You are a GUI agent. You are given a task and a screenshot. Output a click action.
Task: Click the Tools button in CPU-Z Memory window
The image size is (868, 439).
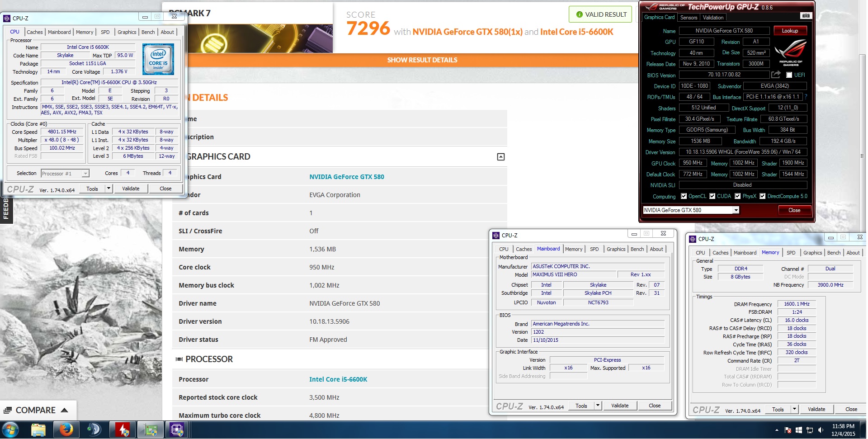(778, 409)
